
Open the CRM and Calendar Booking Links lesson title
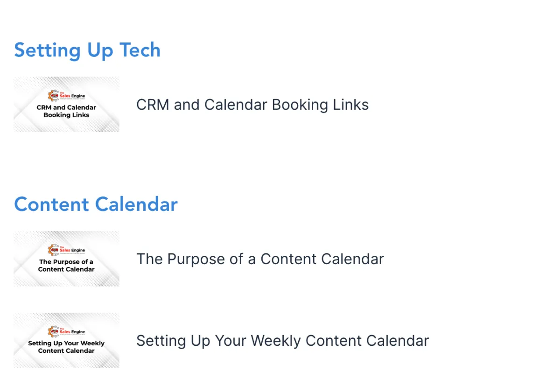252,105
